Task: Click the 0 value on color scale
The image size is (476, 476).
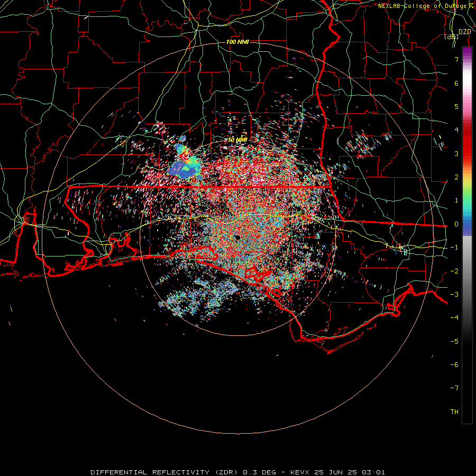Action: [x=456, y=224]
